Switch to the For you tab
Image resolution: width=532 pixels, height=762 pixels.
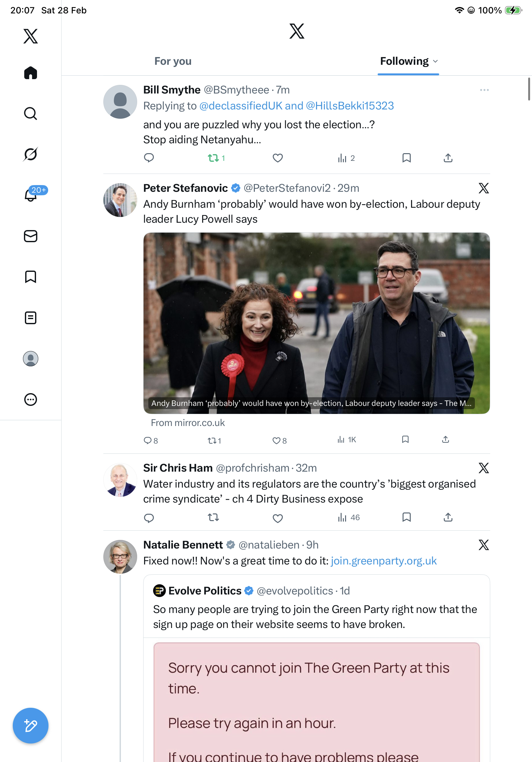[173, 61]
